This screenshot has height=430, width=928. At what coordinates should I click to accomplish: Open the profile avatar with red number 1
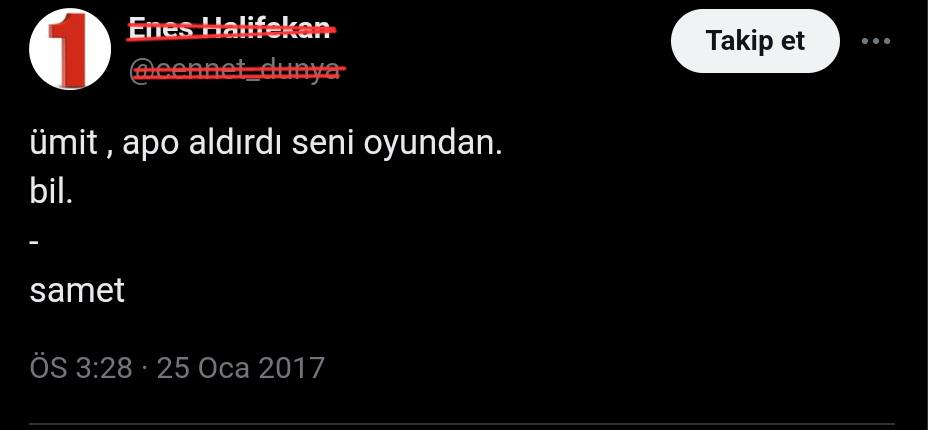click(70, 49)
